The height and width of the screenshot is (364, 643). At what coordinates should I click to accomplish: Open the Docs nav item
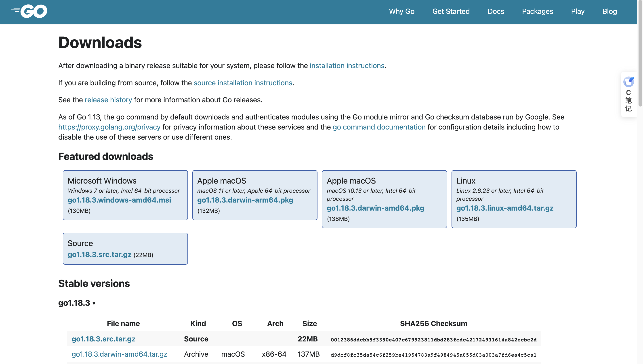496,11
